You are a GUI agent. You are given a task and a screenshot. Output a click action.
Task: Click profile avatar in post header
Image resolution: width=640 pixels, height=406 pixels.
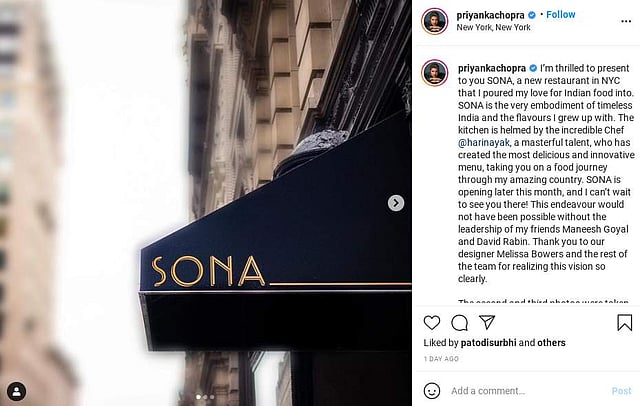tap(435, 21)
